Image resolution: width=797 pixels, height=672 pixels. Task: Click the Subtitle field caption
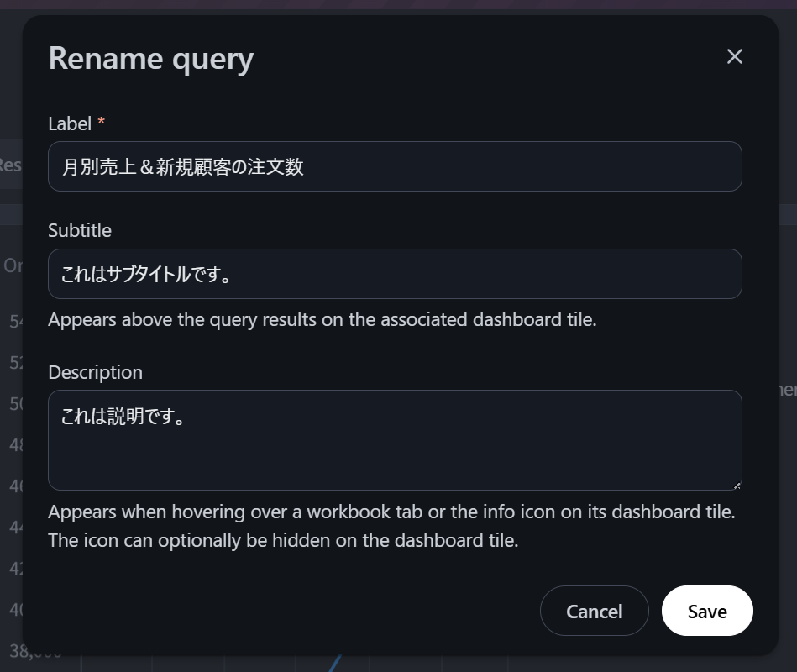click(80, 230)
